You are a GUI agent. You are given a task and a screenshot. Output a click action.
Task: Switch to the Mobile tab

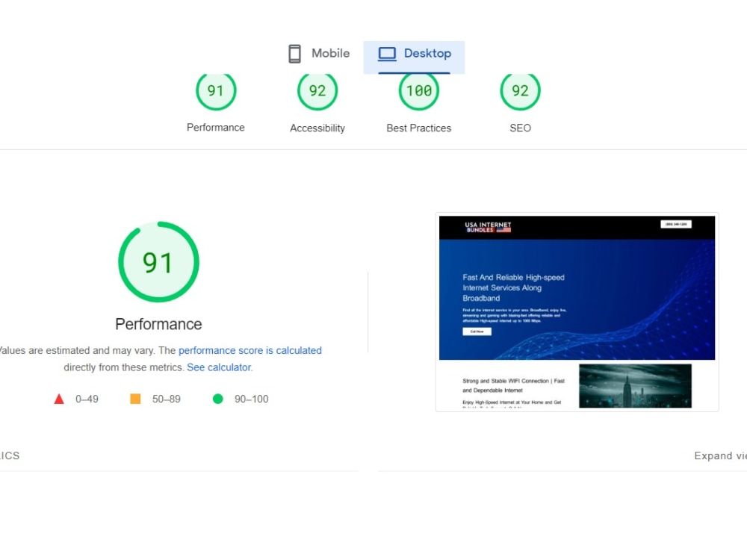point(319,54)
